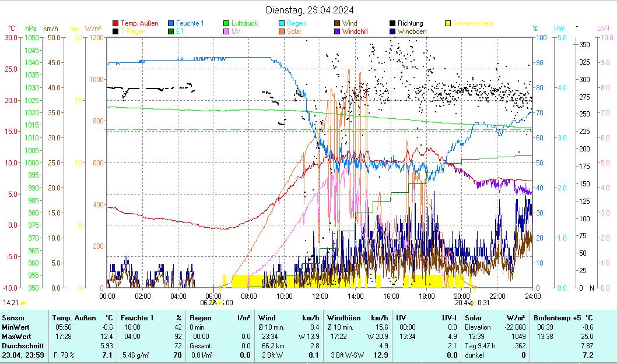The image size is (617, 364).
Task: Click the 12:00 time label on the x-axis
Action: click(x=320, y=296)
